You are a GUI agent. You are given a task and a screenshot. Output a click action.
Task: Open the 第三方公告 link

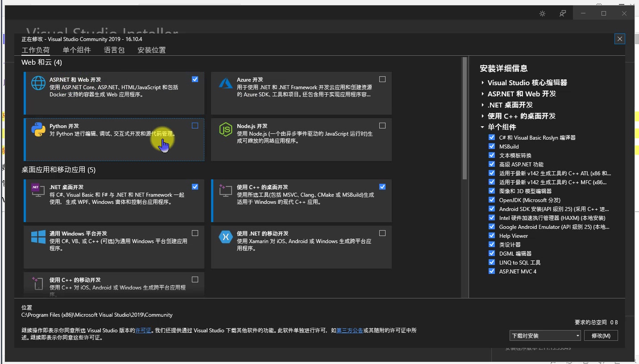point(349,331)
